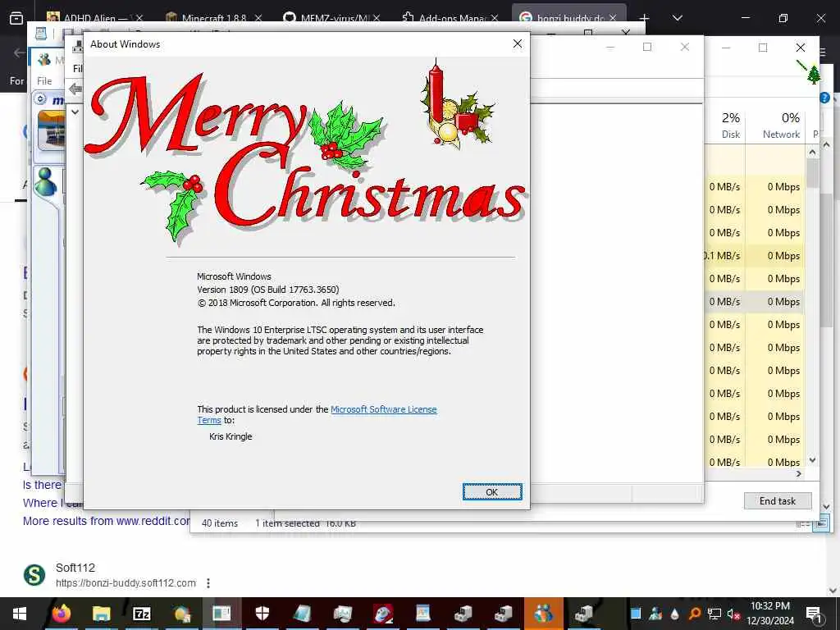Screen dimensions: 840x630
Task: Open a new Firefox tab with plus
Action: [x=645, y=18]
